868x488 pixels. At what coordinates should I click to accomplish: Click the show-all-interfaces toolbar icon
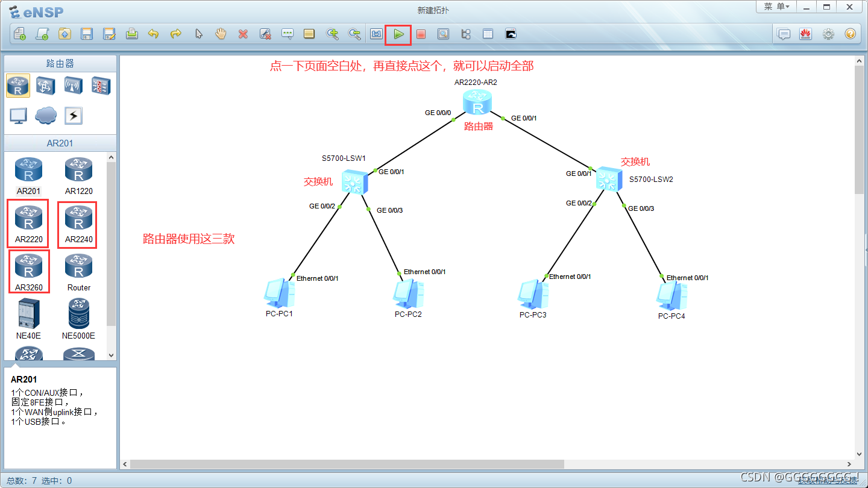click(465, 34)
